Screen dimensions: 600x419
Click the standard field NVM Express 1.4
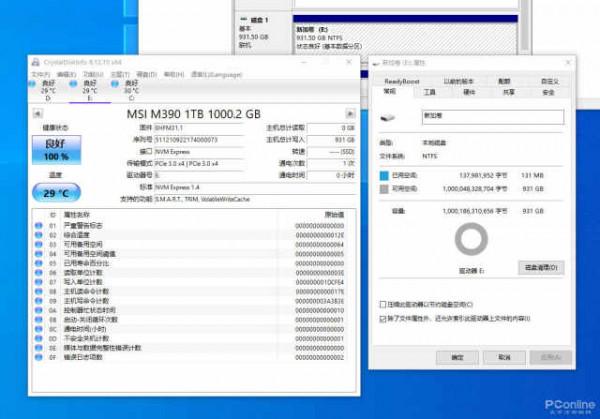tap(254, 187)
